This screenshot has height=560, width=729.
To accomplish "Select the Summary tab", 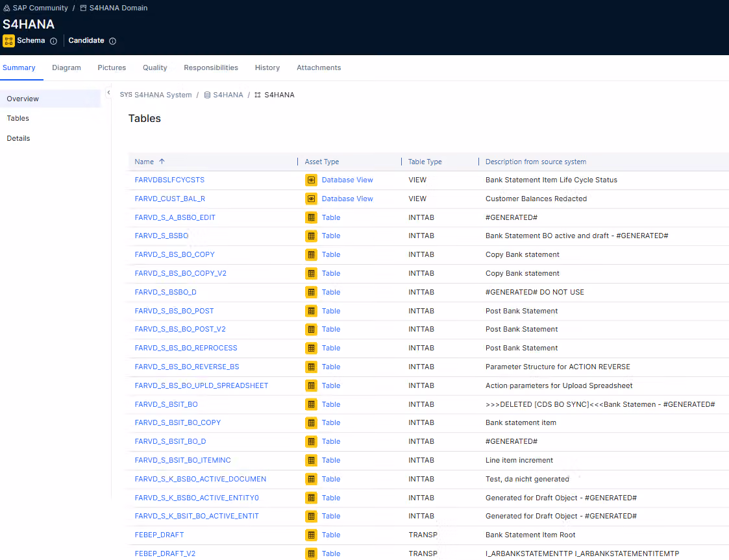I will [x=19, y=68].
